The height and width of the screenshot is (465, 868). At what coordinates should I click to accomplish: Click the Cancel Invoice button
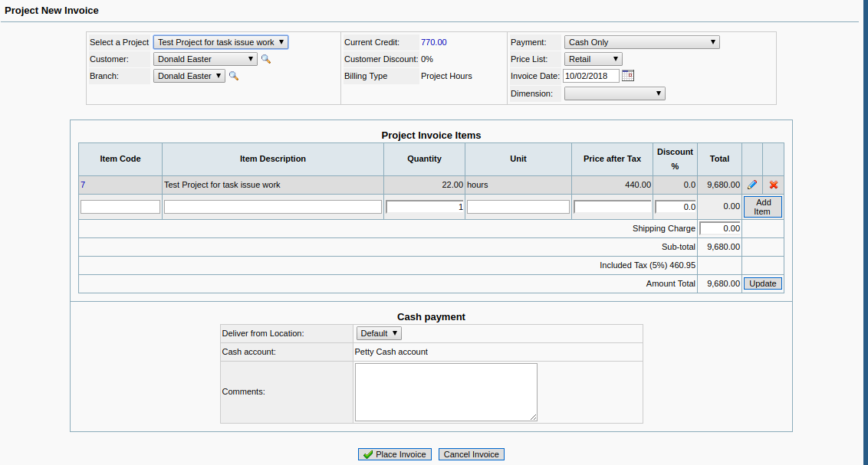click(472, 454)
